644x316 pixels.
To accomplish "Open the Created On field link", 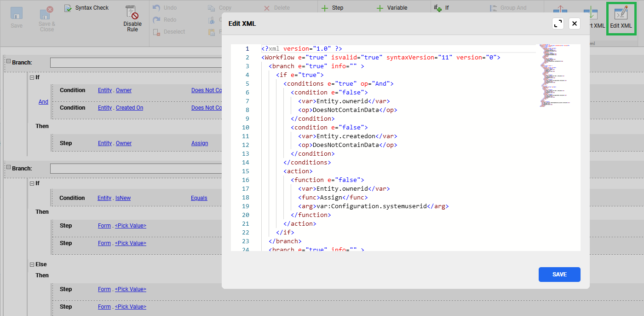I will [x=129, y=108].
